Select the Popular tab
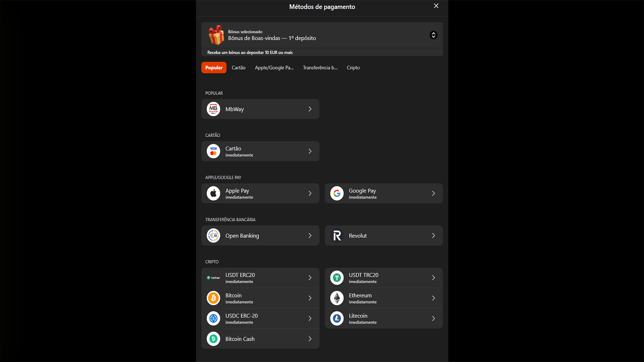The height and width of the screenshot is (362, 644). coord(214,68)
